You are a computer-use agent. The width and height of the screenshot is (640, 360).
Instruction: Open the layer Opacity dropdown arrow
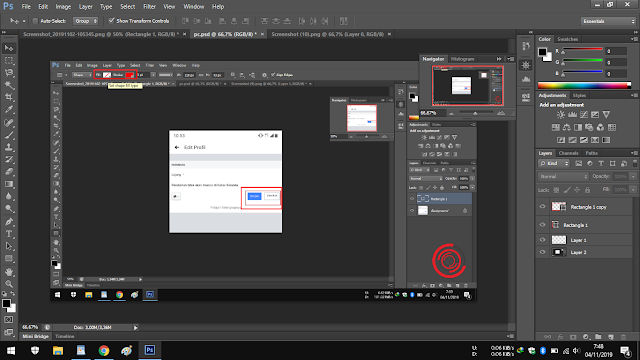point(633,177)
